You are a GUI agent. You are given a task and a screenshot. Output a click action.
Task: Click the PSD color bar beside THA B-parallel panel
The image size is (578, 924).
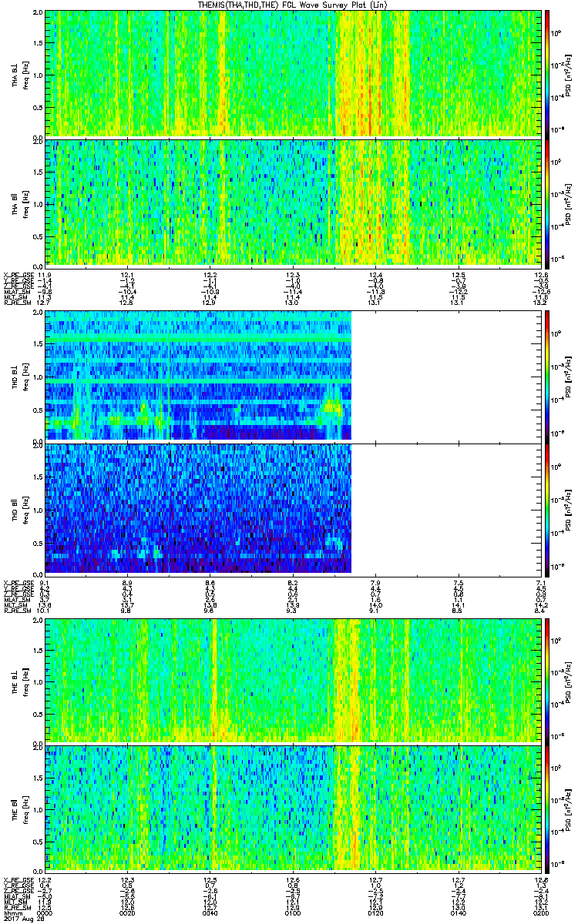548,203
